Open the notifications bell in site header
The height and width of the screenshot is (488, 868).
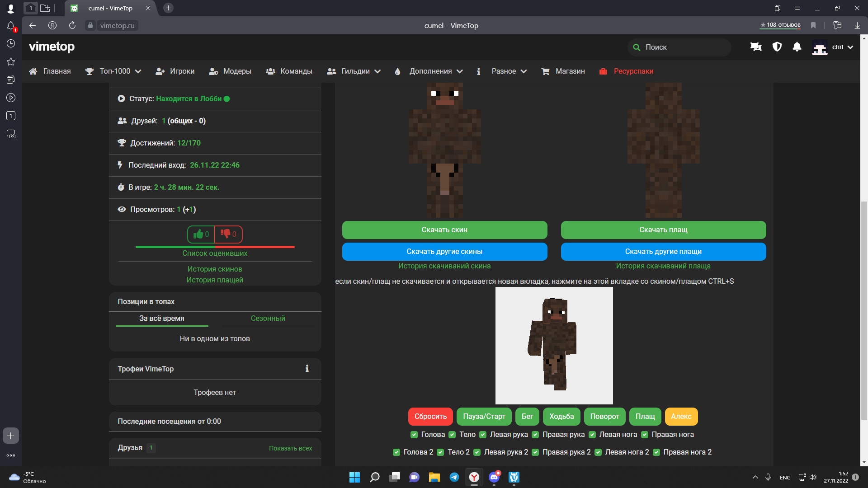[797, 47]
